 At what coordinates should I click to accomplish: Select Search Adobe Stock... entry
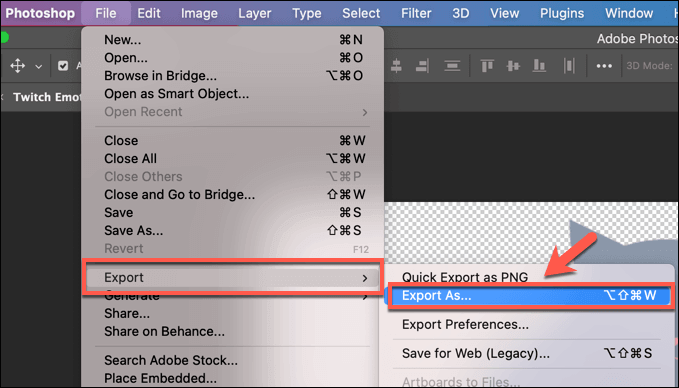[233, 360]
